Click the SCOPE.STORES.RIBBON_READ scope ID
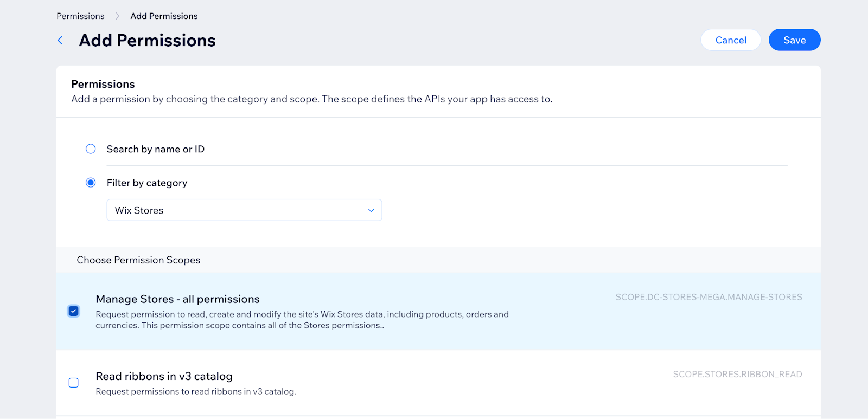The image size is (868, 419). (x=737, y=375)
